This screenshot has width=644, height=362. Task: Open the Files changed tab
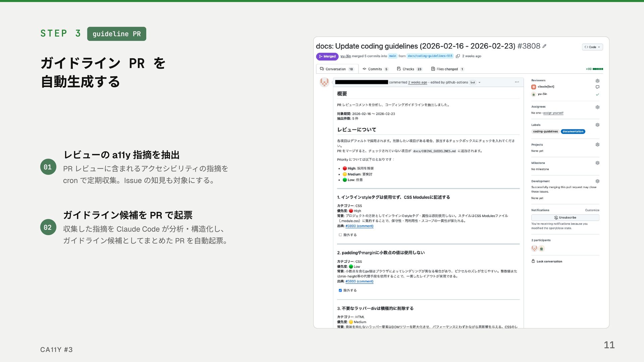[447, 69]
